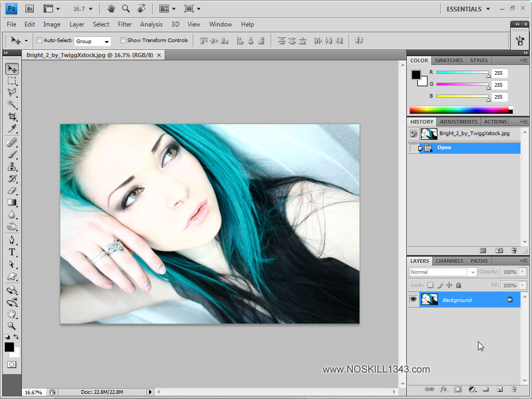The image size is (532, 399).
Task: Choose the Gradient tool
Action: point(12,203)
